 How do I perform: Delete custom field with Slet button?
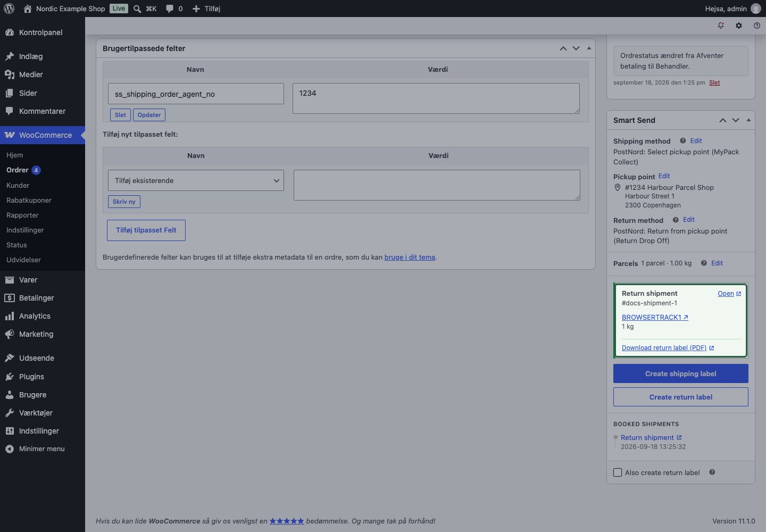pos(120,115)
